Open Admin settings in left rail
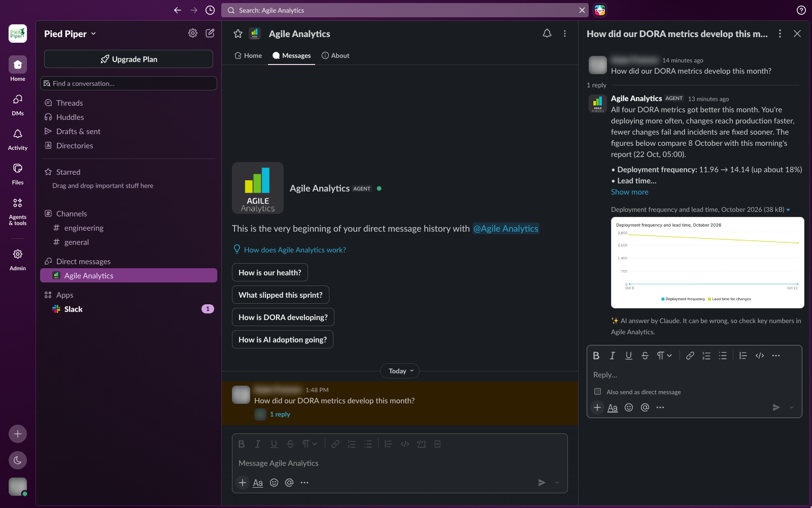The width and height of the screenshot is (812, 508). (x=18, y=259)
